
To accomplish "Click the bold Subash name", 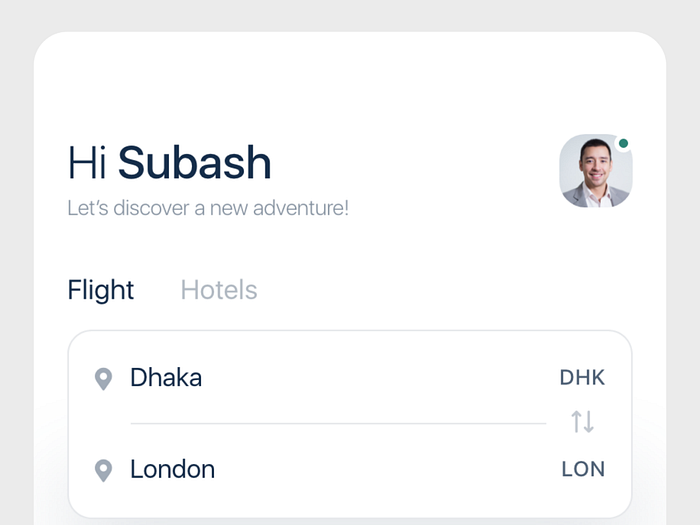I will 195,163.
